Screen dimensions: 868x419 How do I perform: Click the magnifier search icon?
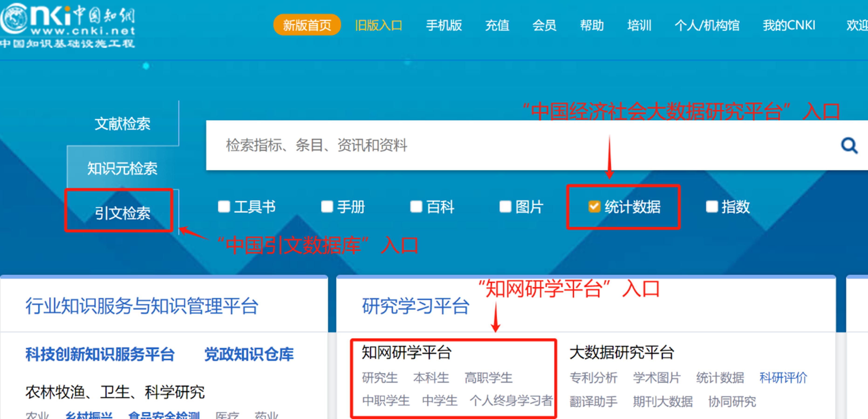coord(849,146)
